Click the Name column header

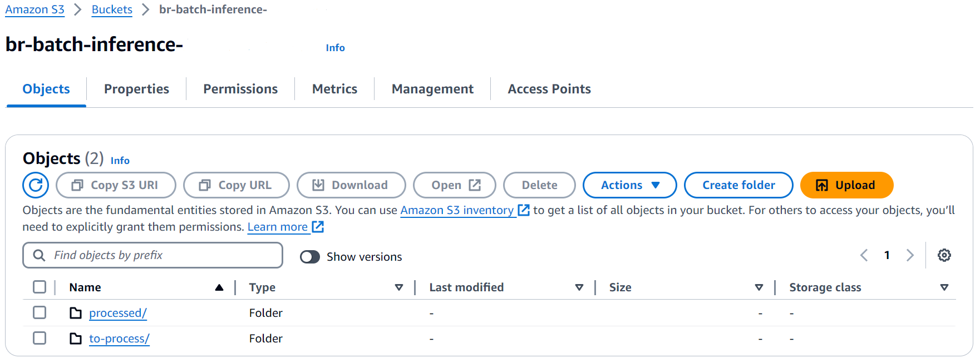(85, 287)
